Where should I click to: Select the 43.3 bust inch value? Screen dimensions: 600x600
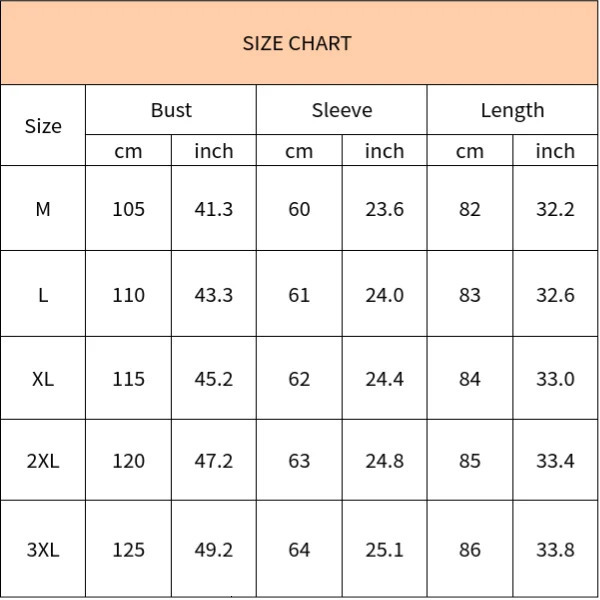(x=213, y=295)
